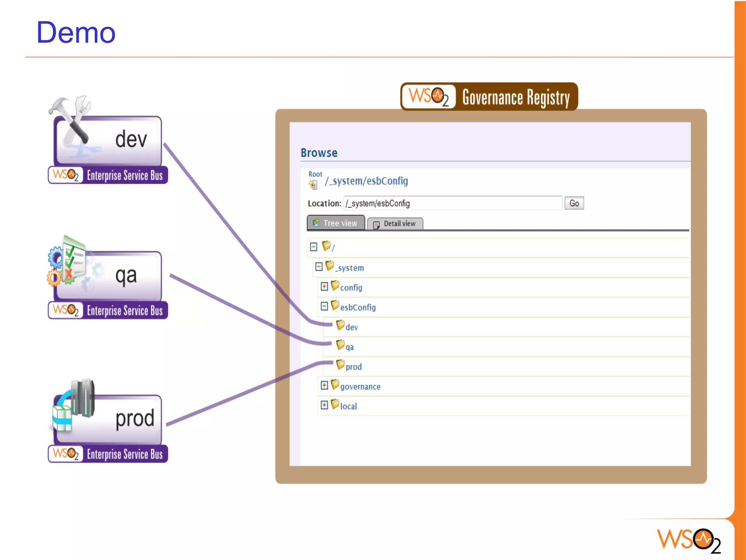Collapse the _system folder node

click(x=319, y=267)
